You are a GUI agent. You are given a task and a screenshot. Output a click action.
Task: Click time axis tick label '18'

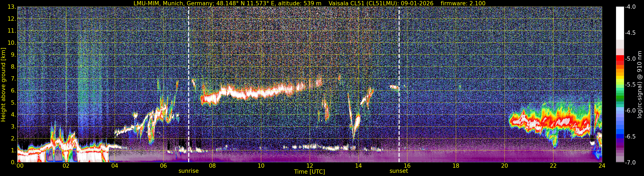[x=456, y=166]
